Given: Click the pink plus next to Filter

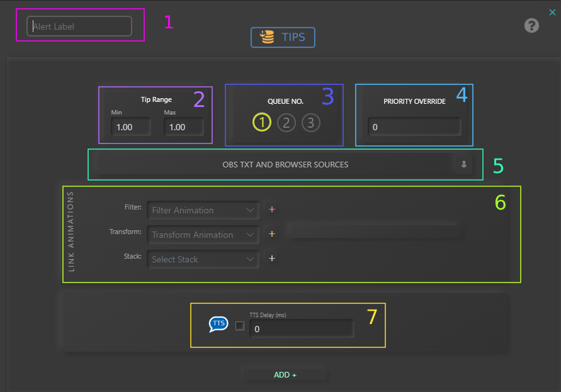Looking at the screenshot, I should point(272,210).
